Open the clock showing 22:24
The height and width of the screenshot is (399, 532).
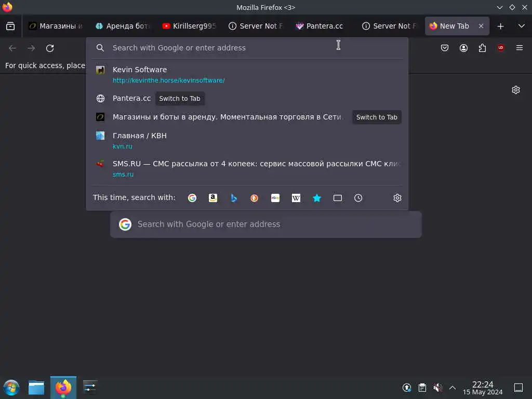click(x=483, y=388)
